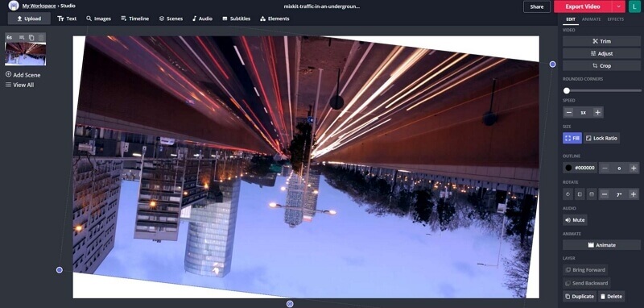Toggle the Lock Ratio option
The height and width of the screenshot is (308, 644).
point(601,138)
